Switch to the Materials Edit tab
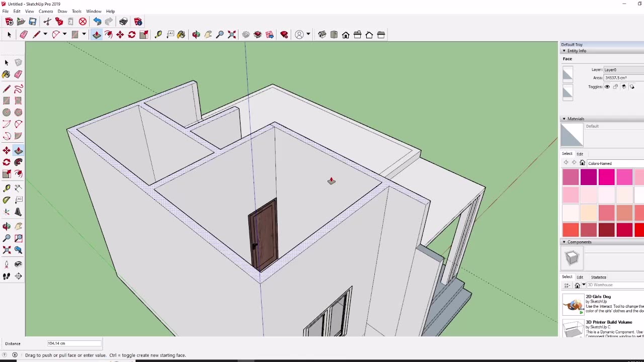The image size is (644, 362). pos(580,154)
